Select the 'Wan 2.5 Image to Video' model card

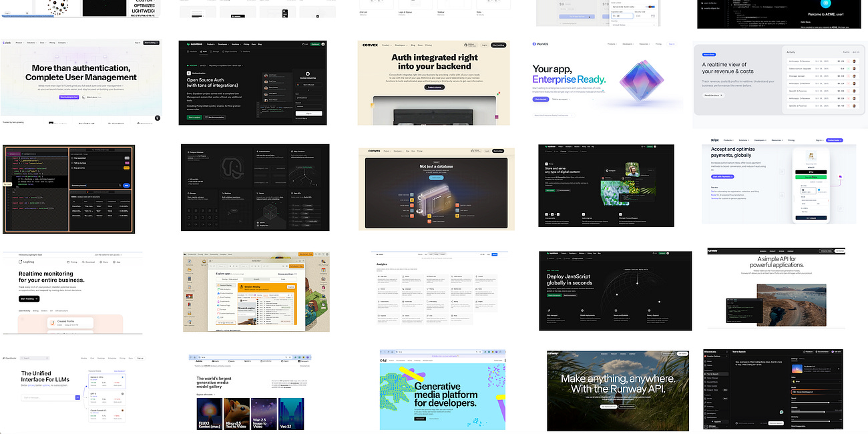(x=264, y=414)
